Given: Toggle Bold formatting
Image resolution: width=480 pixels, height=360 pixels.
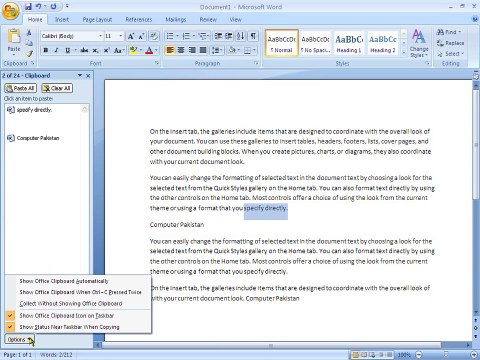Looking at the screenshot, I should pyautogui.click(x=46, y=50).
